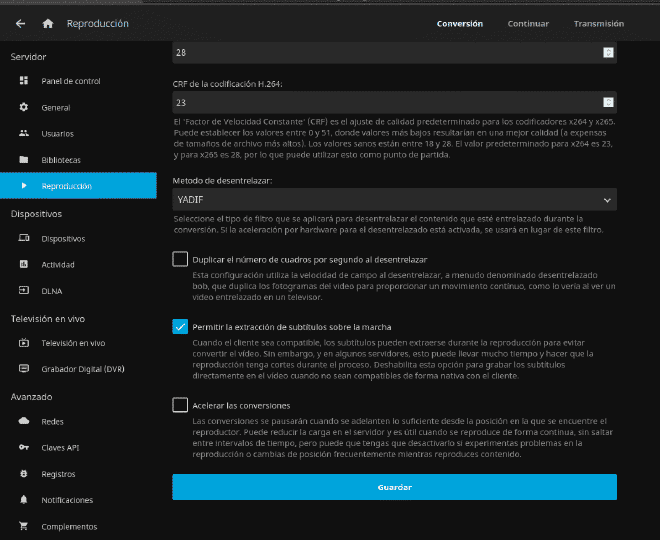Screen dimensions: 660x540
Task: Click the input field showing 28
Action: point(394,53)
